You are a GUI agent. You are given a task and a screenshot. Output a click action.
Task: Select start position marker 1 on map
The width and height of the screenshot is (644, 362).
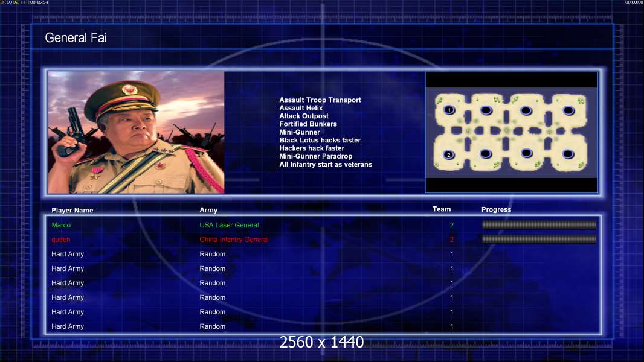[x=449, y=110]
